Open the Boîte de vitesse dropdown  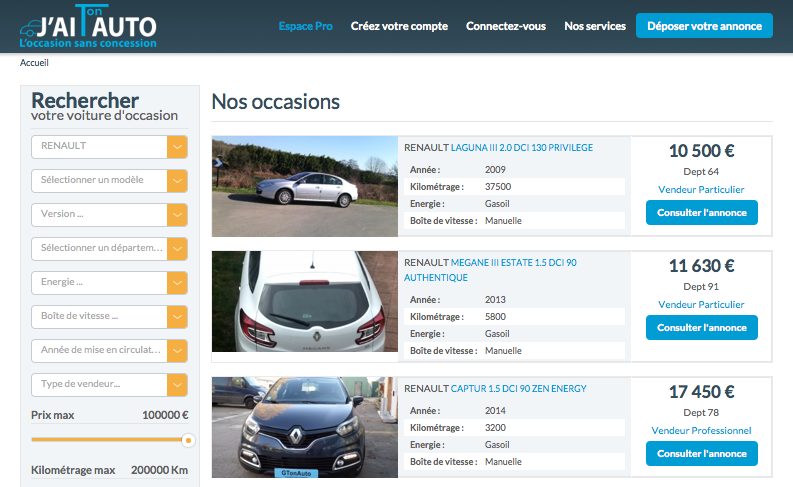pyautogui.click(x=109, y=317)
